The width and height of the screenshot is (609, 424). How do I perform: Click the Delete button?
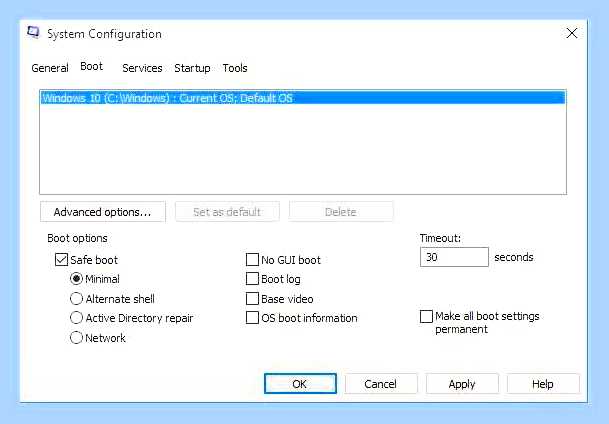341,212
